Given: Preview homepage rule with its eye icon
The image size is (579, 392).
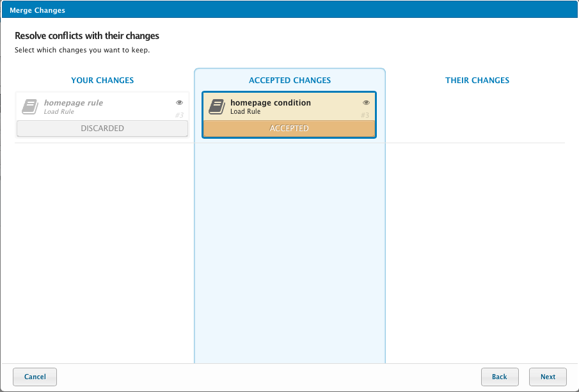Looking at the screenshot, I should coord(180,102).
